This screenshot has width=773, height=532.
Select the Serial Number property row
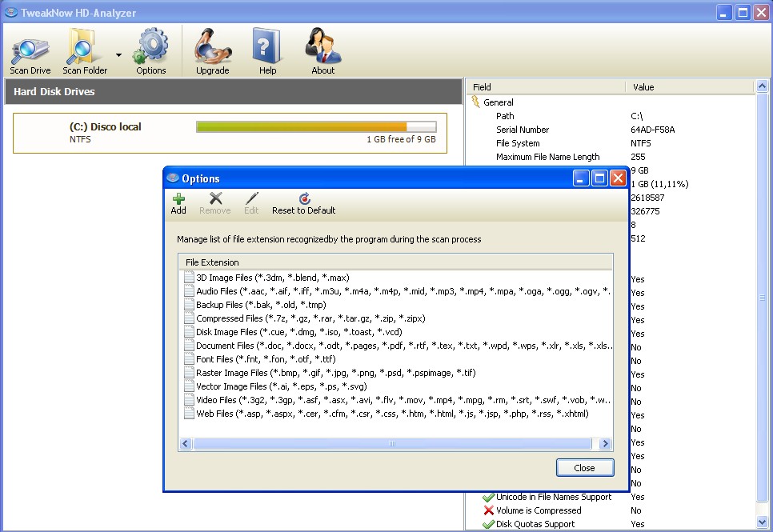(611, 130)
